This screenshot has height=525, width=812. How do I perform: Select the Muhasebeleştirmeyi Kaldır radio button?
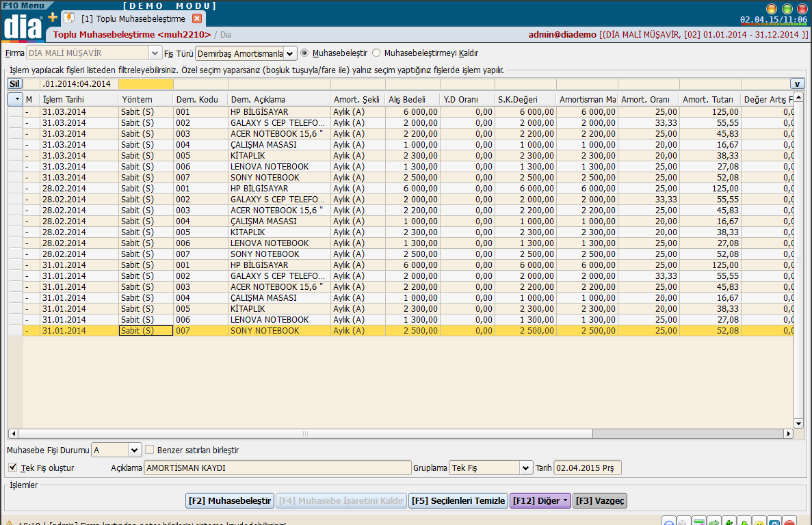(376, 53)
